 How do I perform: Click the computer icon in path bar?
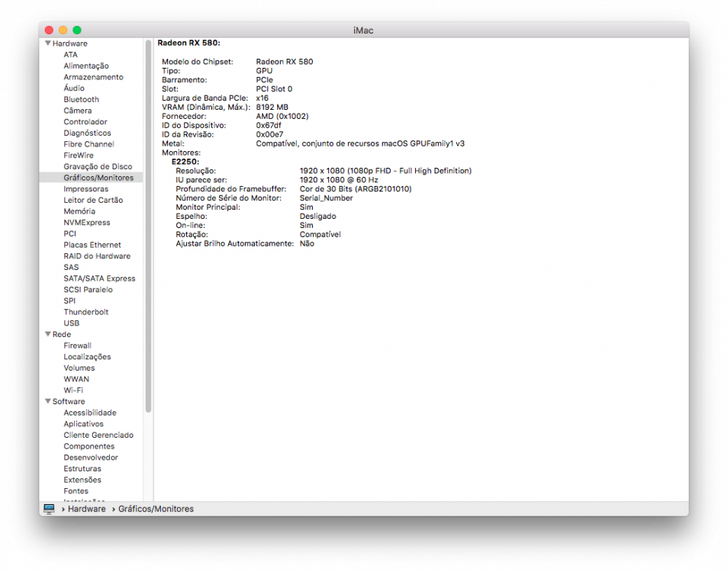point(49,509)
